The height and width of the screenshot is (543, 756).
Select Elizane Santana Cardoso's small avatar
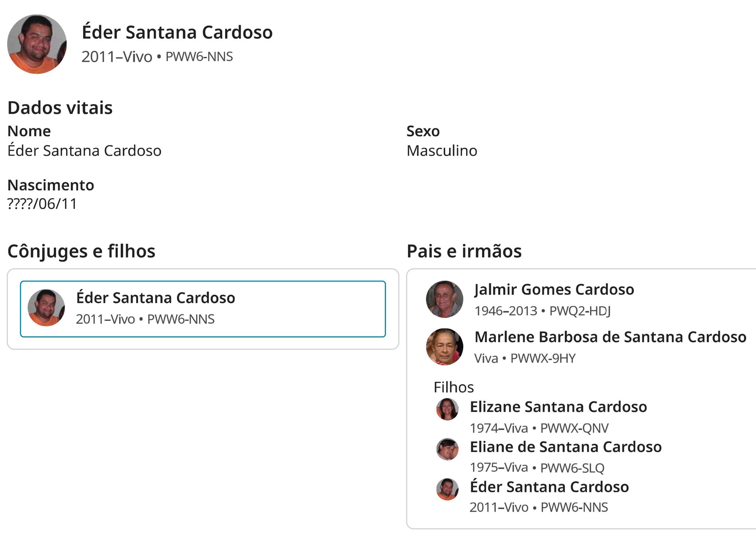(x=447, y=409)
